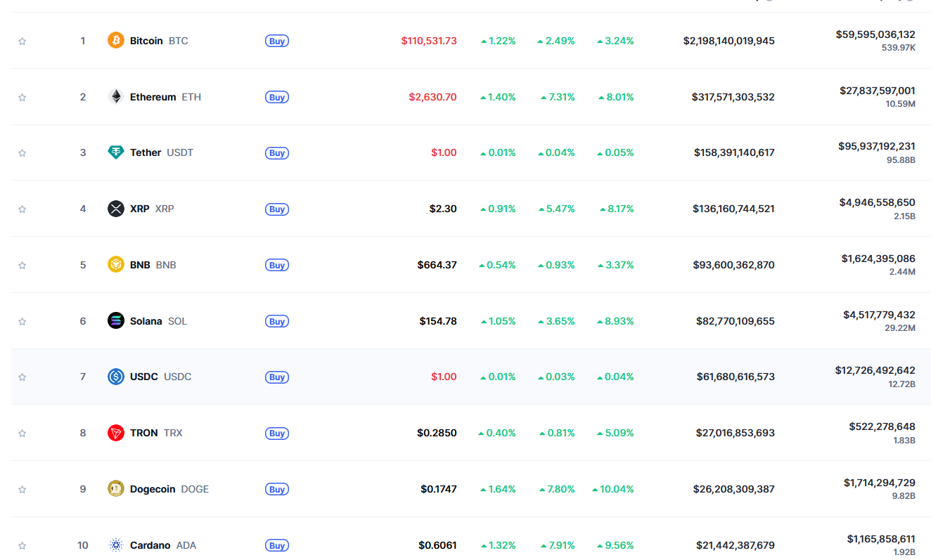The width and height of the screenshot is (931, 560).
Task: Buy BNB using its Buy button
Action: pos(277,265)
